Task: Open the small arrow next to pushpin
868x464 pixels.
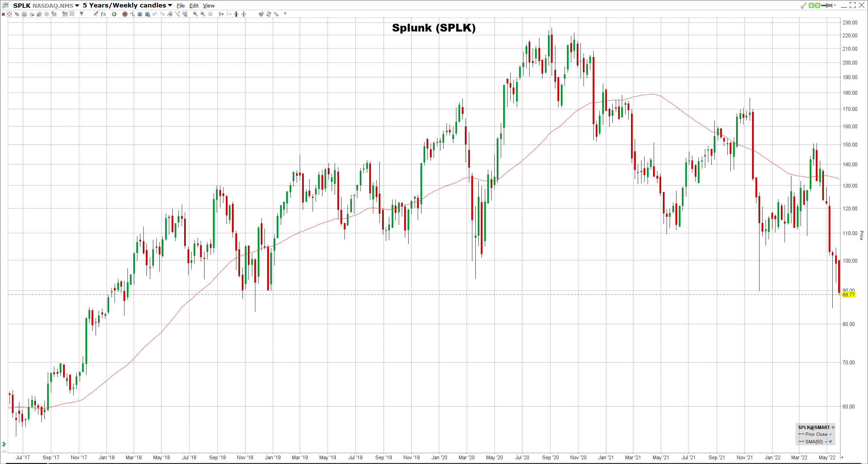Action: [x=835, y=5]
